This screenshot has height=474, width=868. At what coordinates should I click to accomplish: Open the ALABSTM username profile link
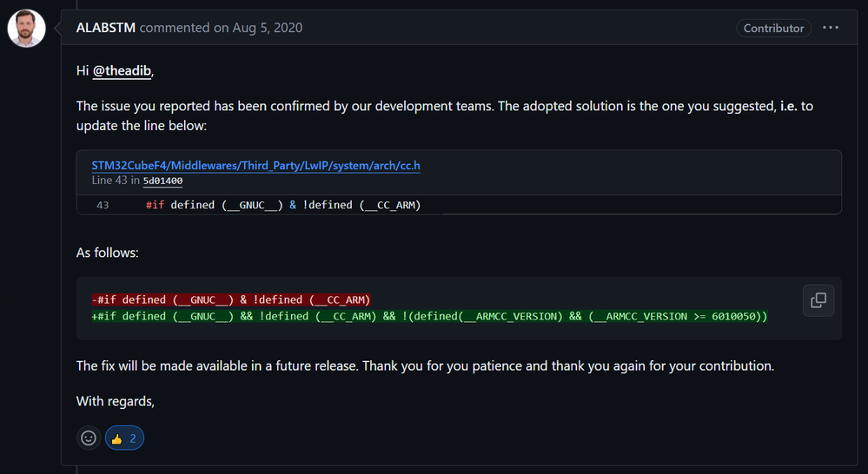click(x=106, y=28)
